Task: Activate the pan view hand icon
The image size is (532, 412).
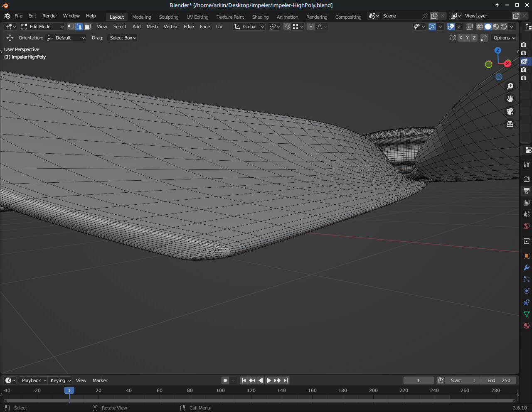Action: click(510, 99)
